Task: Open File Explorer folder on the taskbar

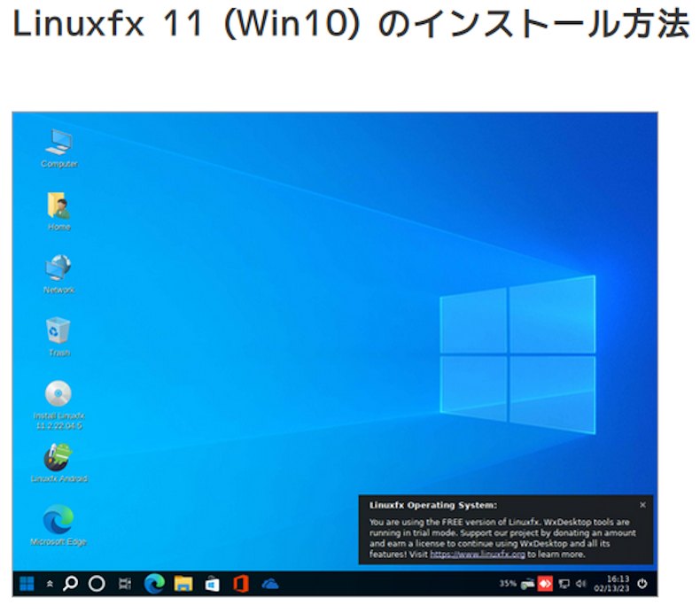Action: click(183, 584)
